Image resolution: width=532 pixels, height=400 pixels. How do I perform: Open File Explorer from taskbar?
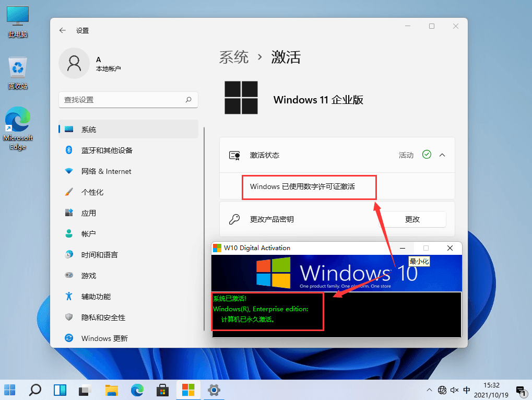point(111,390)
